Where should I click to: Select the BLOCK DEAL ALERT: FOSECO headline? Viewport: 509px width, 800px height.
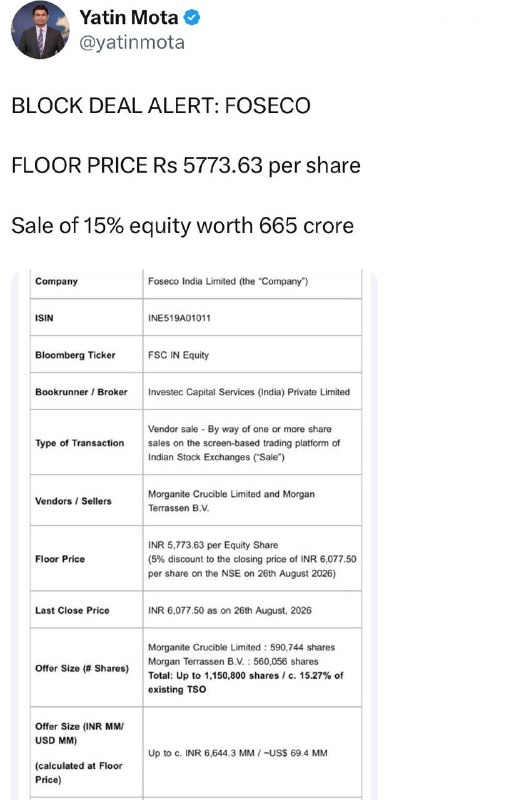pos(161,106)
